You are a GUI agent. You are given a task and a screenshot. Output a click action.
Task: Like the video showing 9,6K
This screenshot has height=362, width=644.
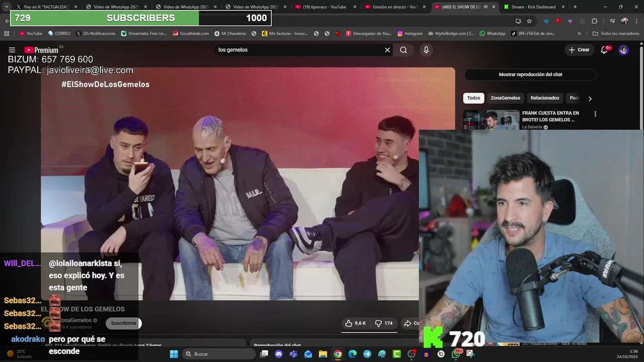pyautogui.click(x=355, y=323)
